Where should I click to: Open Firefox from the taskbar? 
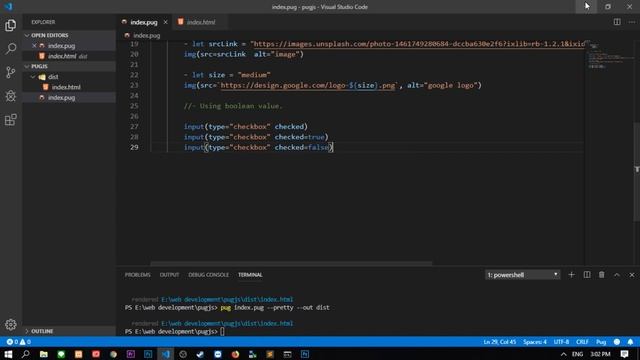point(235,354)
